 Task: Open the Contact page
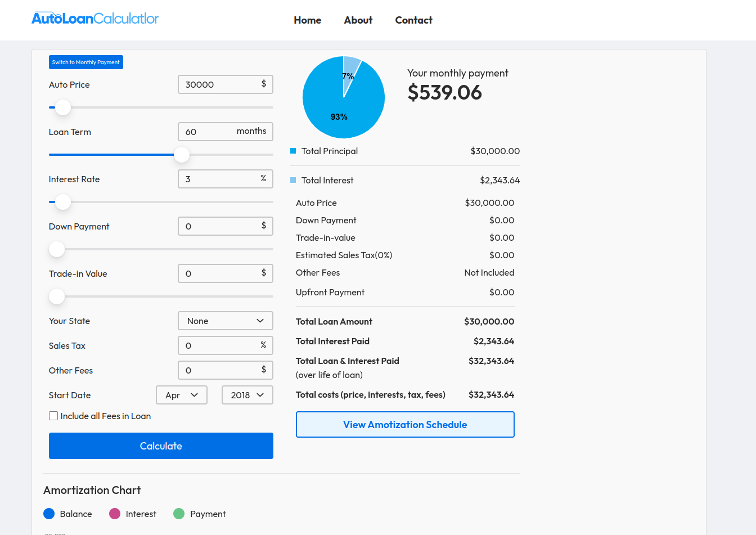pyautogui.click(x=414, y=20)
